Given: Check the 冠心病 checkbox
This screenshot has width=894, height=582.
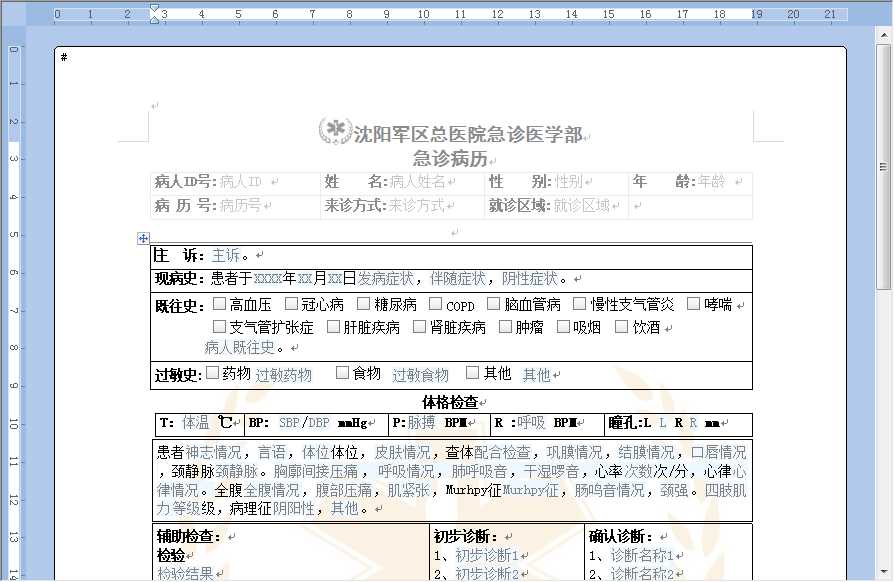Looking at the screenshot, I should [x=291, y=304].
